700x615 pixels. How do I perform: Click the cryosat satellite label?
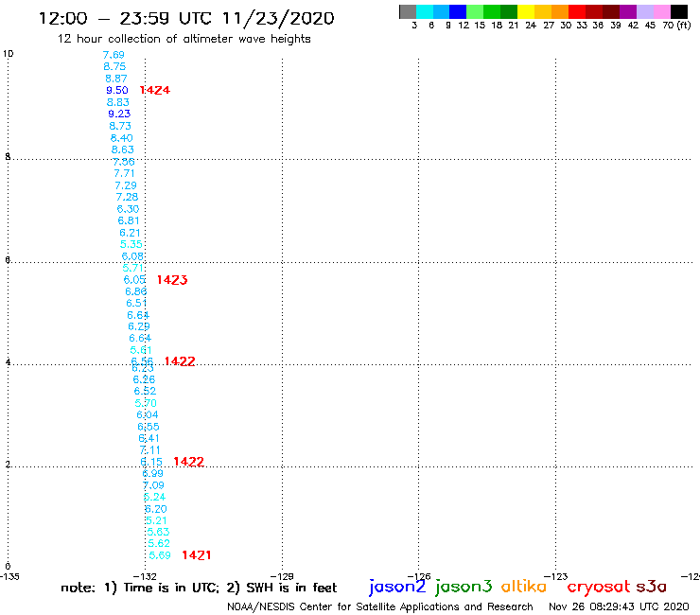pyautogui.click(x=598, y=587)
